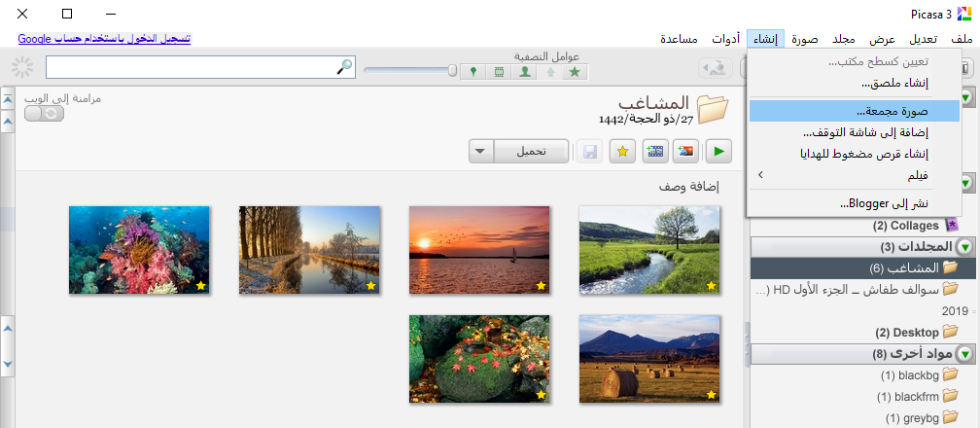Click the إنشاء menu header

766,39
